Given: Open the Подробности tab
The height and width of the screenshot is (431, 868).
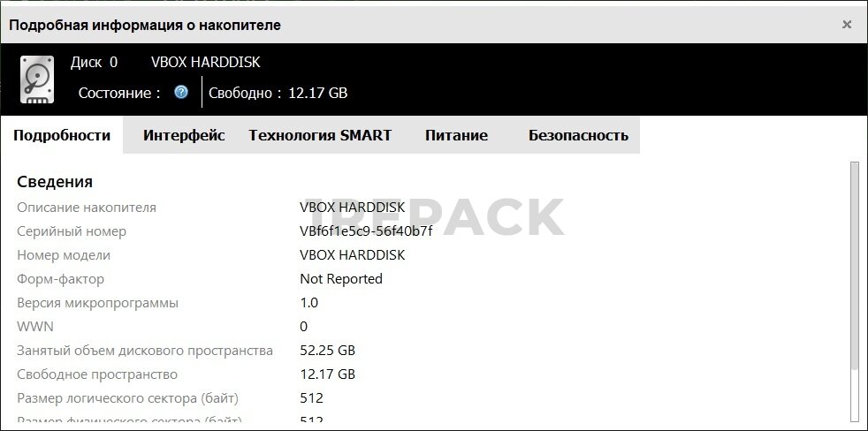Looking at the screenshot, I should 62,135.
